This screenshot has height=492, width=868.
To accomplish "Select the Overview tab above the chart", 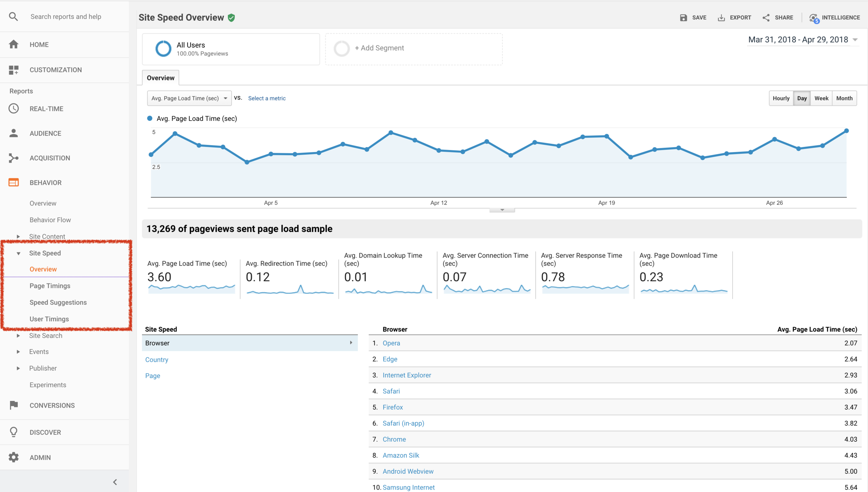I will 160,78.
